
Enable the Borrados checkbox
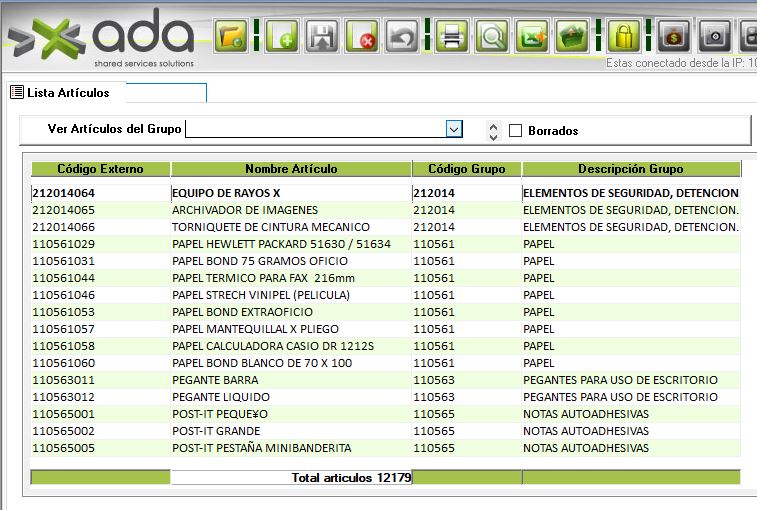click(516, 130)
